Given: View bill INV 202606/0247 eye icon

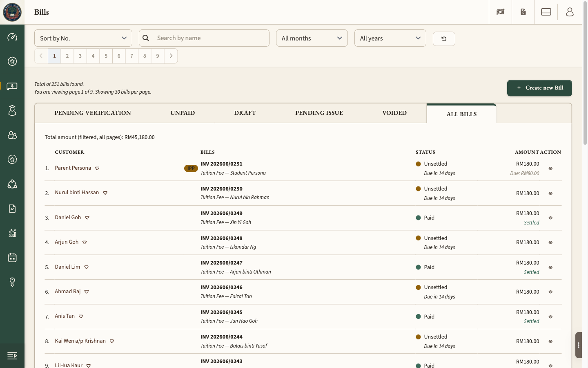Looking at the screenshot, I should click(550, 267).
